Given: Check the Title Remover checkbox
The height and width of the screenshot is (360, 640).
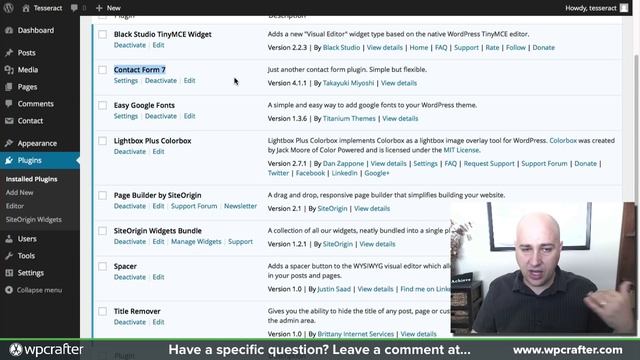Looking at the screenshot, I should click(x=102, y=311).
